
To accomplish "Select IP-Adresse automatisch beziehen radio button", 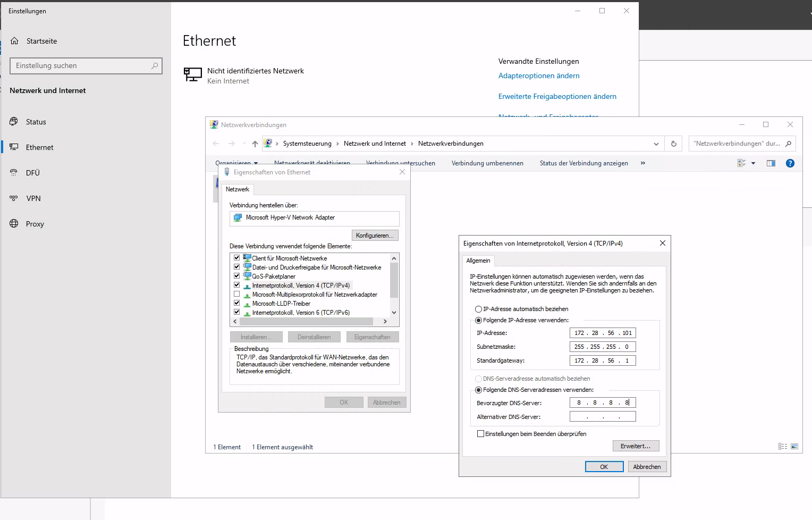I will [x=479, y=309].
